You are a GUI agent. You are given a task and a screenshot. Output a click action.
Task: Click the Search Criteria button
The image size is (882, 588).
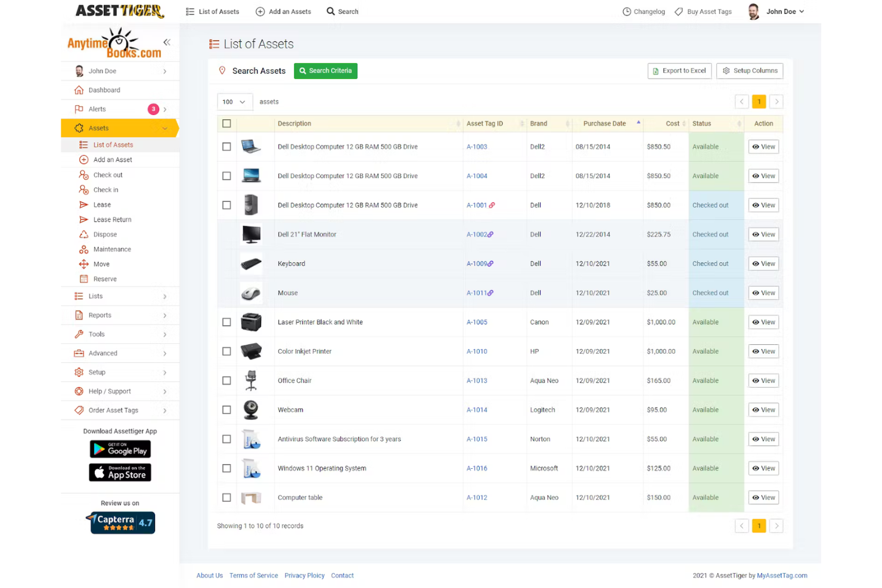pyautogui.click(x=325, y=70)
